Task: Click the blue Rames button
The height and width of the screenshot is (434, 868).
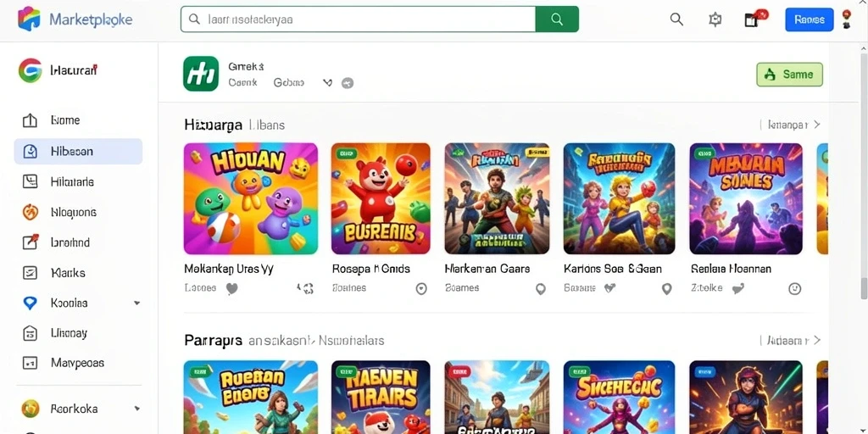Action: coord(809,19)
